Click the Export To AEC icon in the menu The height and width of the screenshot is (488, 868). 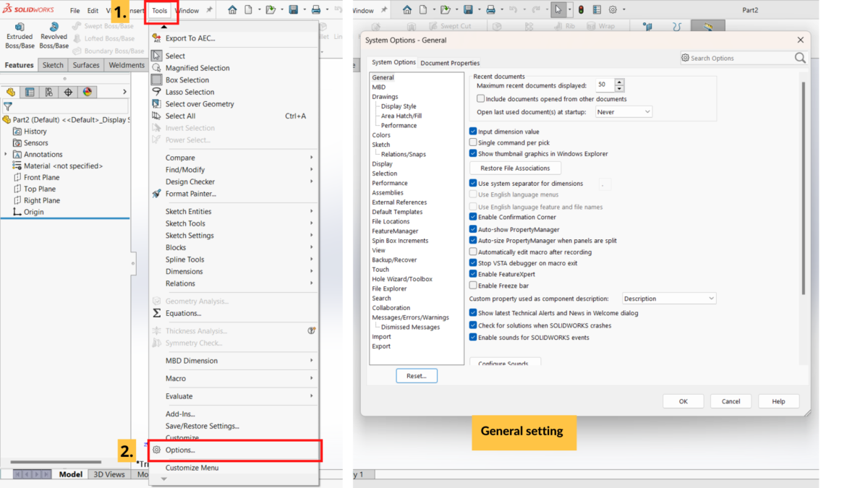157,38
